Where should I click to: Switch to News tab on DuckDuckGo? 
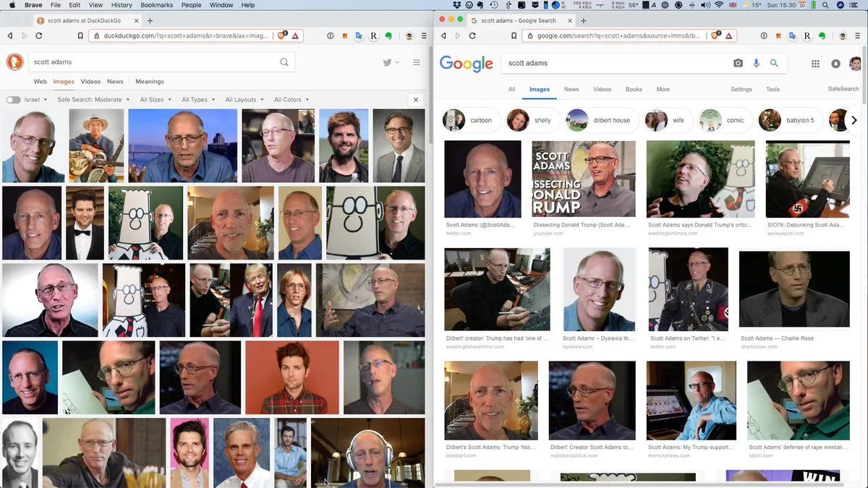click(x=115, y=82)
